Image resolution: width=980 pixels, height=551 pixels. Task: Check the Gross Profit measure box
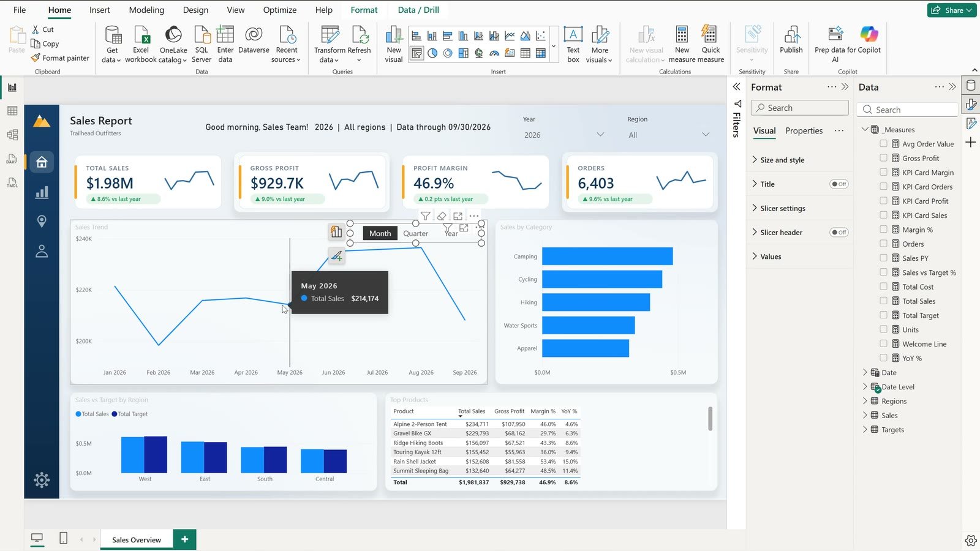pyautogui.click(x=883, y=158)
